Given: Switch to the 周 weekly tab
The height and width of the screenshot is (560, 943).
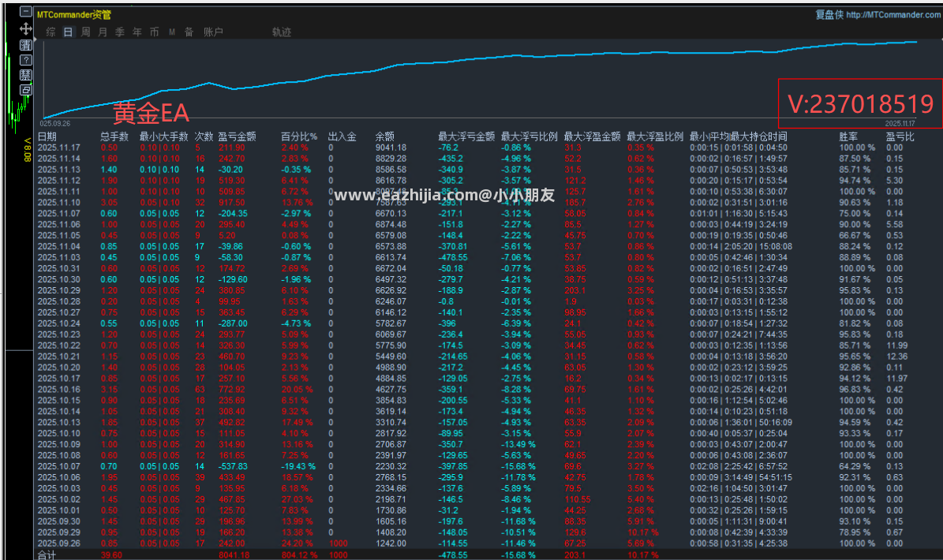Looking at the screenshot, I should [85, 32].
